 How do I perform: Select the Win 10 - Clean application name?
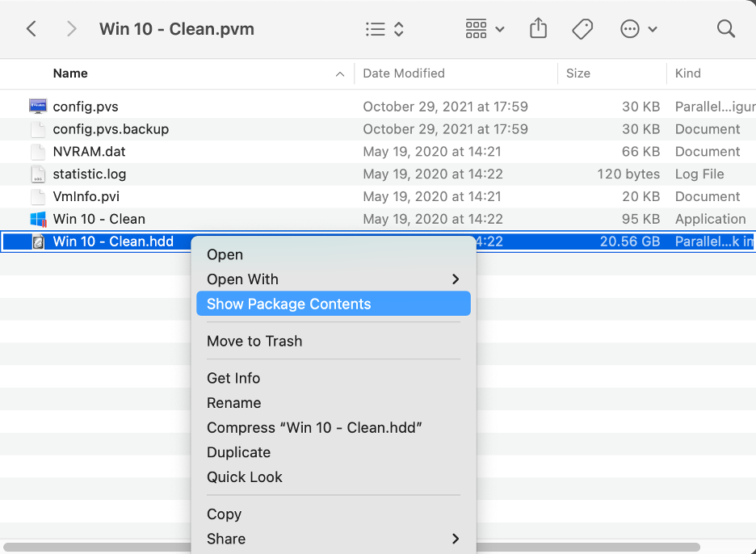99,219
